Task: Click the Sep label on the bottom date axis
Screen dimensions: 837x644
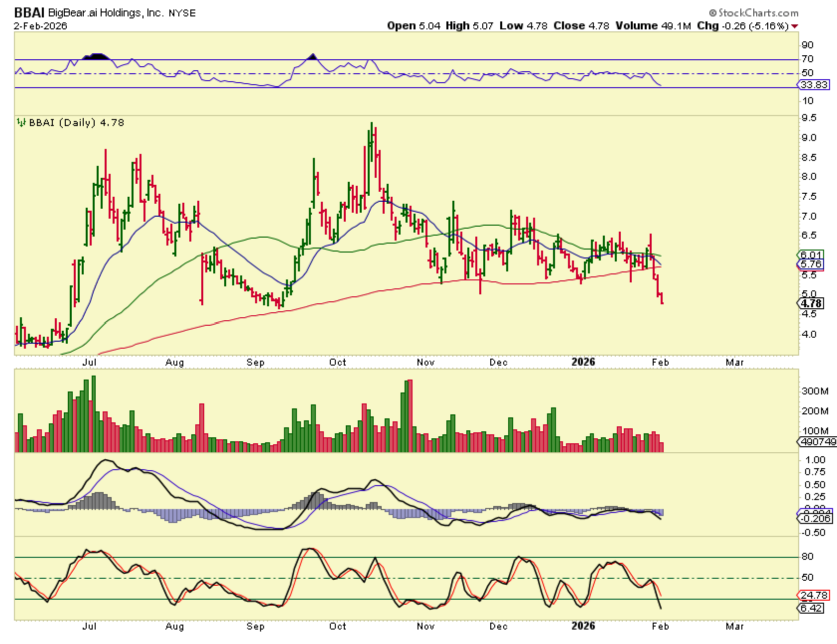Action: pos(255,626)
